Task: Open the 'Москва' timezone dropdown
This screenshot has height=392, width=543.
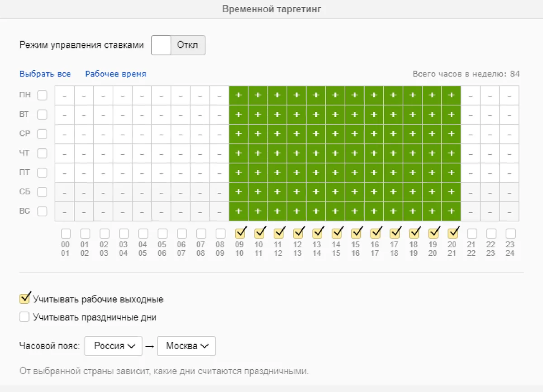Action: [x=186, y=346]
